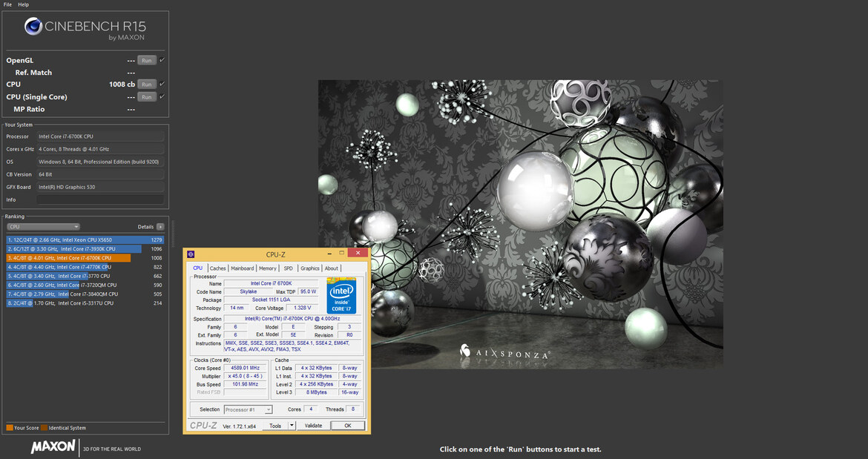Click the Info text field
The image size is (868, 459).
pyautogui.click(x=100, y=199)
